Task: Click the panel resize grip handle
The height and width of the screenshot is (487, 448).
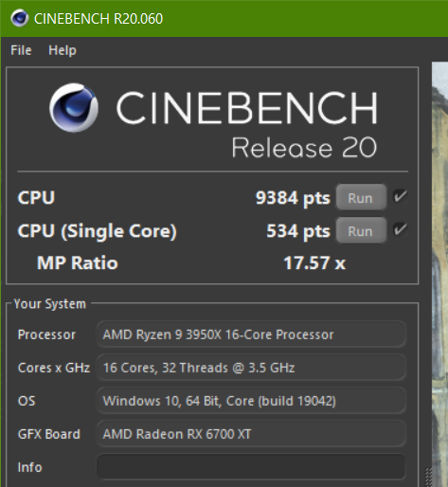Action: pos(428,477)
